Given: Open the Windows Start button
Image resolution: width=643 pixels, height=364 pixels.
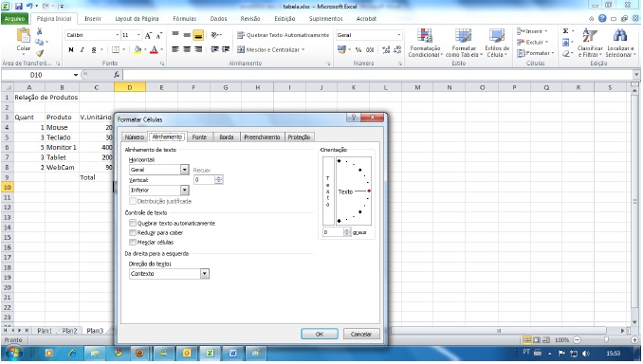Looking at the screenshot, I should [x=14, y=353].
